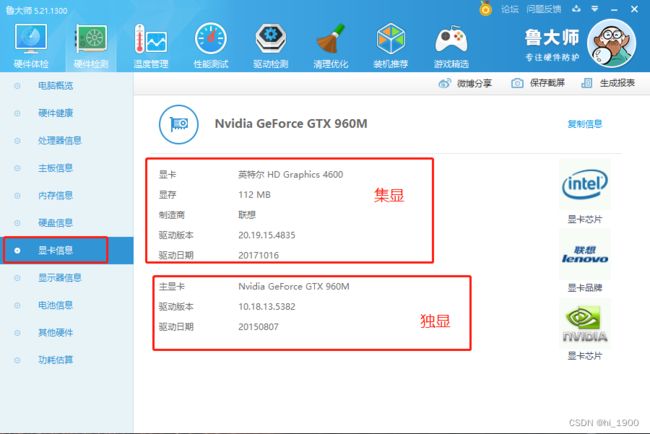Minimize the 鲁大师 window
Image resolution: width=650 pixels, height=434 pixels.
pyautogui.click(x=614, y=9)
